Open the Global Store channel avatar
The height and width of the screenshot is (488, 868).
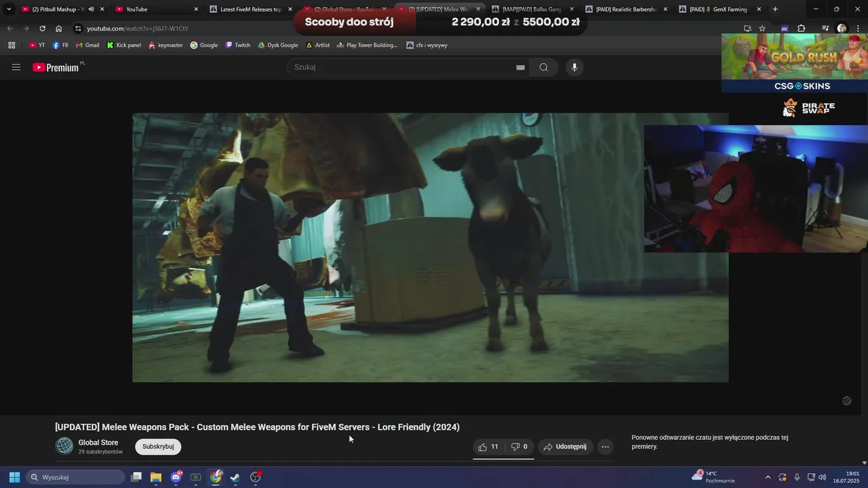(x=64, y=445)
